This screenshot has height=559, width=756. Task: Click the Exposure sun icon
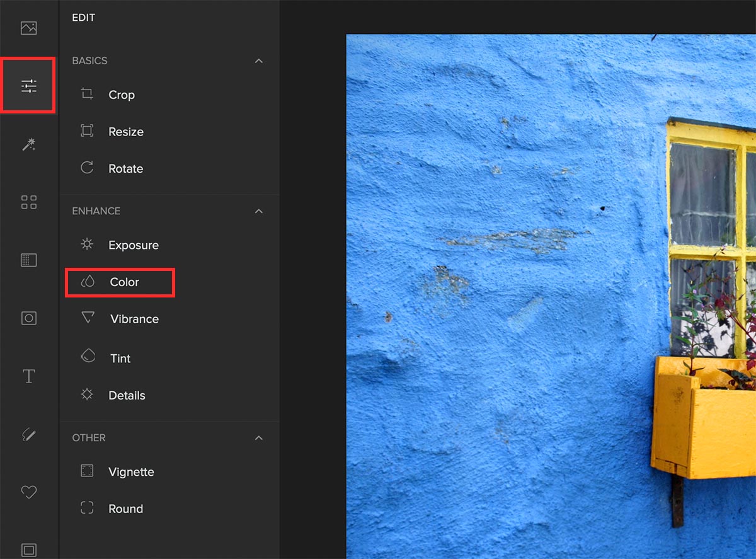87,244
